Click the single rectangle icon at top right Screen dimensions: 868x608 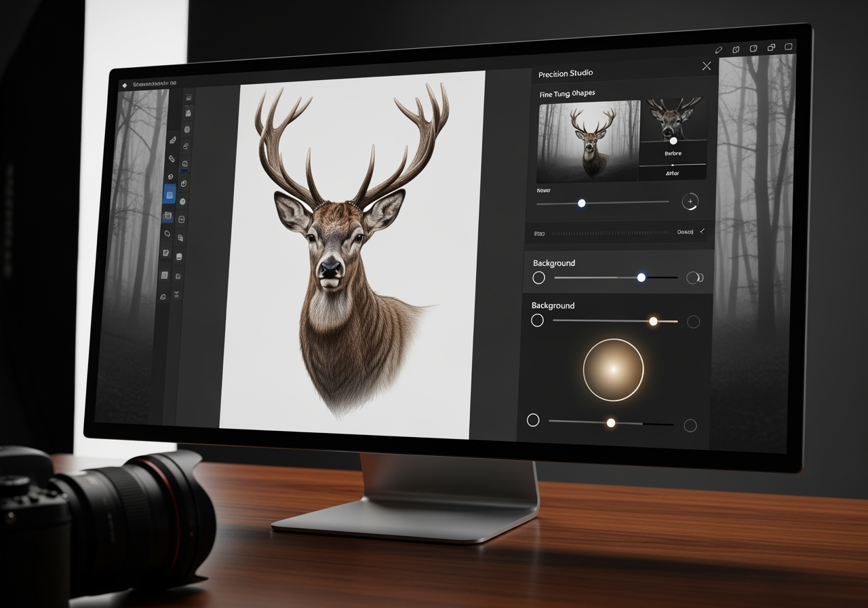[x=788, y=47]
